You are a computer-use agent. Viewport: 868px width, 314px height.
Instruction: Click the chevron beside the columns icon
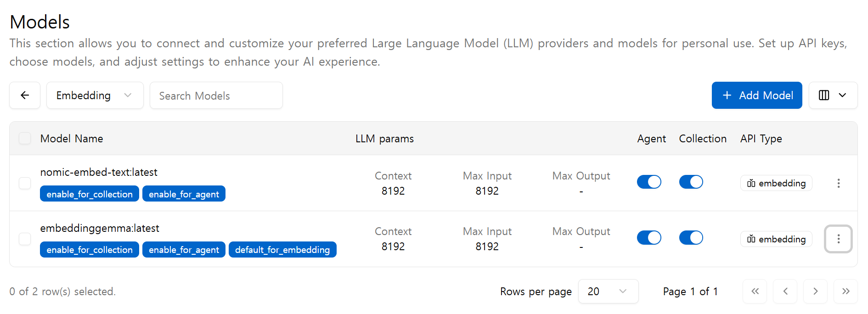842,95
